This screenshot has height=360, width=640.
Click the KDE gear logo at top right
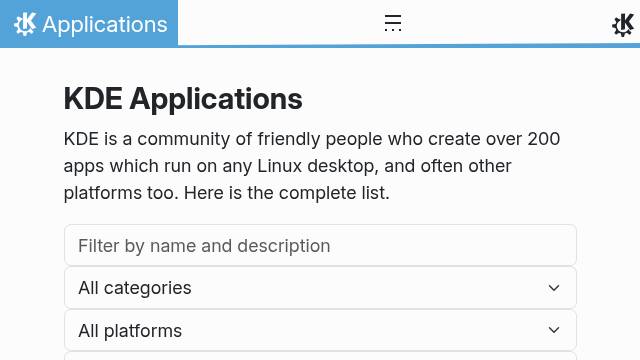point(623,24)
